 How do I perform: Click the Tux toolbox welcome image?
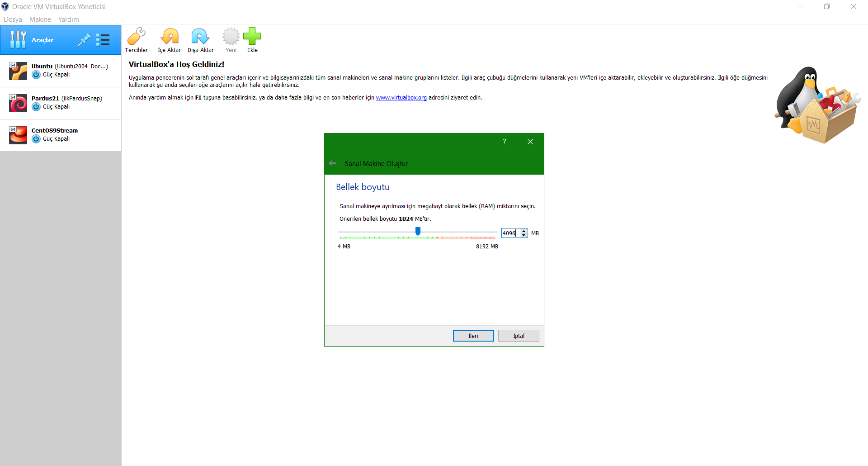817,105
